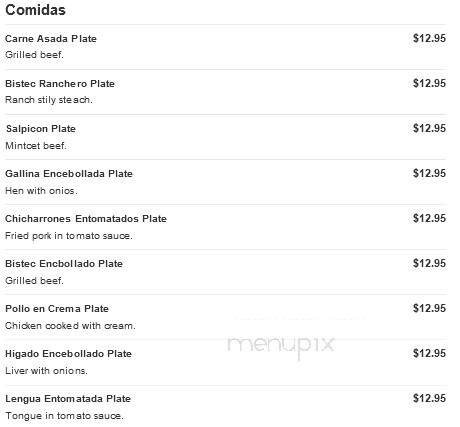Click Chicharrones Entomatados Plate title
Viewport: 460px width, 427px height.
click(x=86, y=219)
